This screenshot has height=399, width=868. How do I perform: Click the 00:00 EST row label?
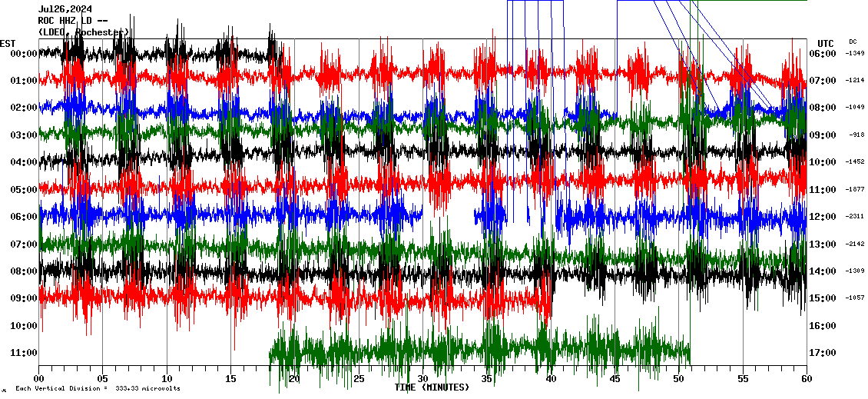pyautogui.click(x=18, y=54)
